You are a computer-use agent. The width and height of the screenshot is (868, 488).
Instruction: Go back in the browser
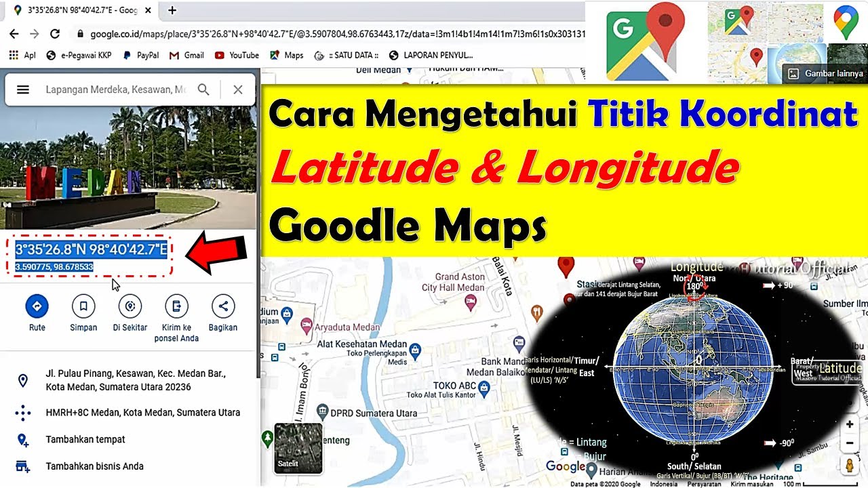click(14, 33)
